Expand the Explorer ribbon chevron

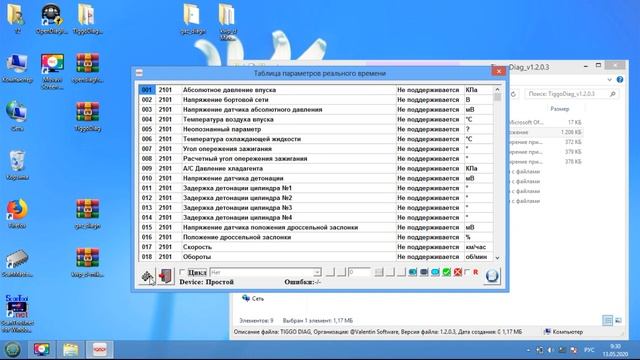pos(609,80)
